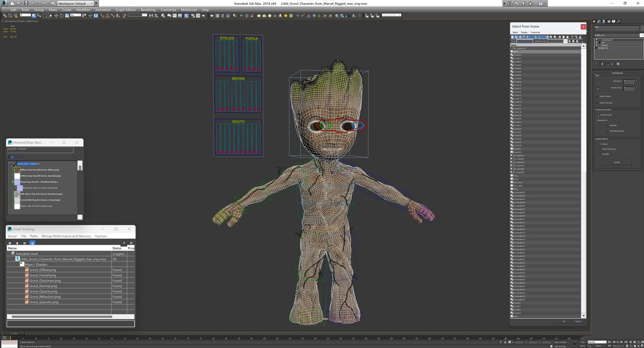This screenshot has width=644, height=348.
Task: Collapse the Maps / Shaders tree node
Action: coord(22,264)
